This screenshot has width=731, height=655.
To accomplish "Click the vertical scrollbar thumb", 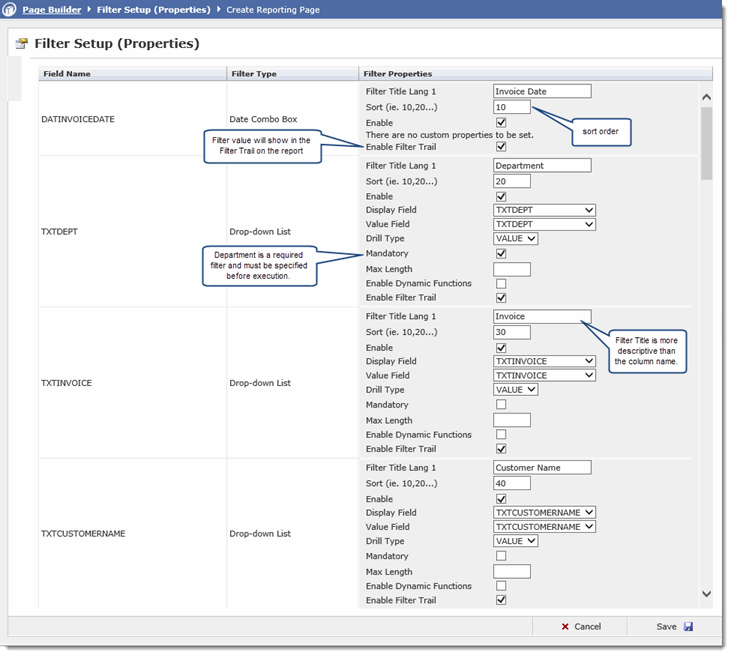I will point(707,144).
